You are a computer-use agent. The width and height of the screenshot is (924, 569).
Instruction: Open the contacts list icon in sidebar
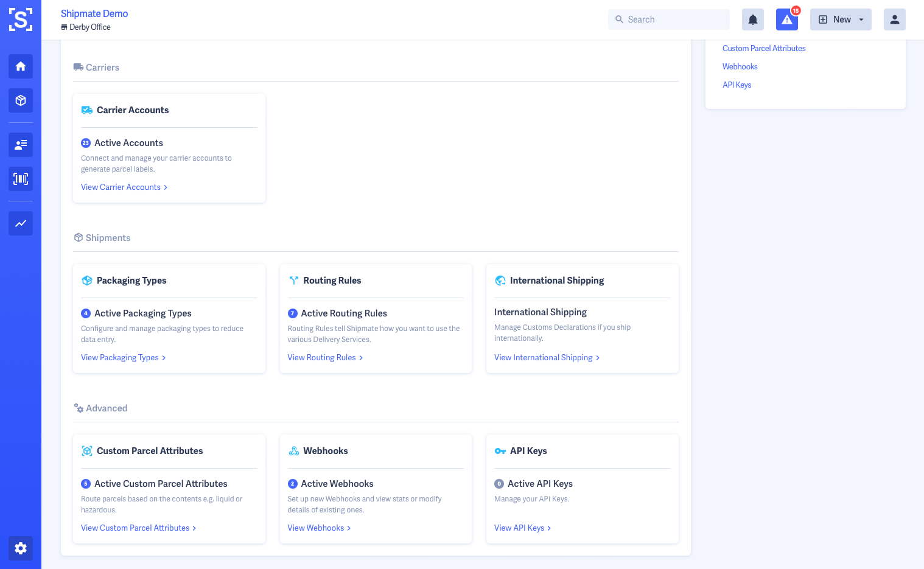pyautogui.click(x=21, y=145)
